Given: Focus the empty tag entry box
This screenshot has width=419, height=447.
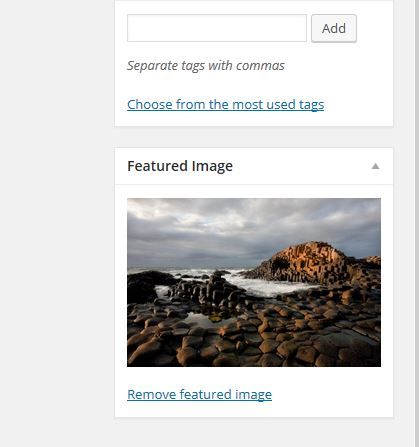Looking at the screenshot, I should [217, 28].
